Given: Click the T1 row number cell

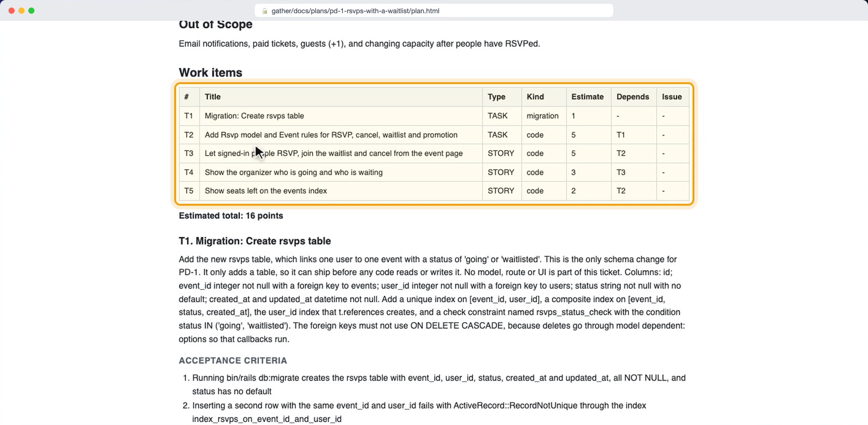Looking at the screenshot, I should [189, 116].
